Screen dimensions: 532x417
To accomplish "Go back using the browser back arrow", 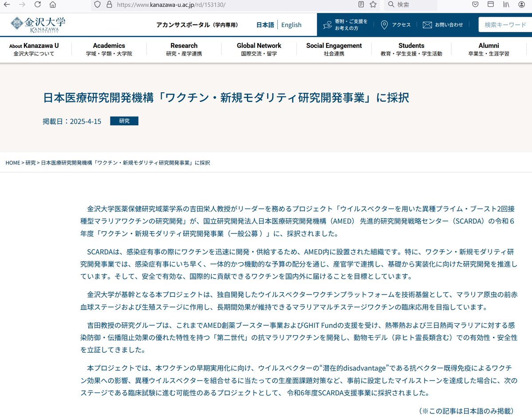I will [x=7, y=4].
